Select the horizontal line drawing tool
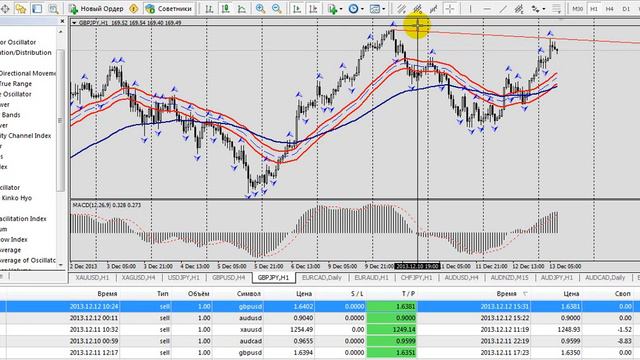Viewport: 640px width, 360px height. tap(487, 9)
